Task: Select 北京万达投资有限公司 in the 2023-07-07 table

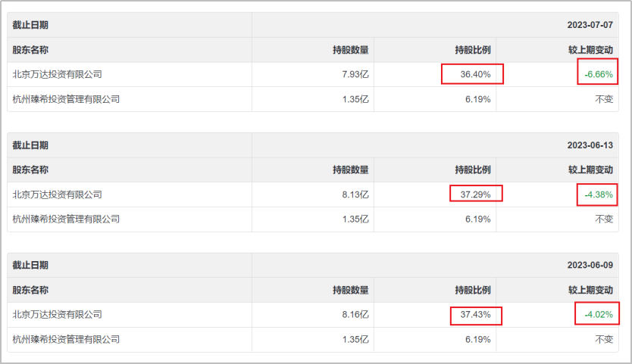Action: tap(58, 74)
